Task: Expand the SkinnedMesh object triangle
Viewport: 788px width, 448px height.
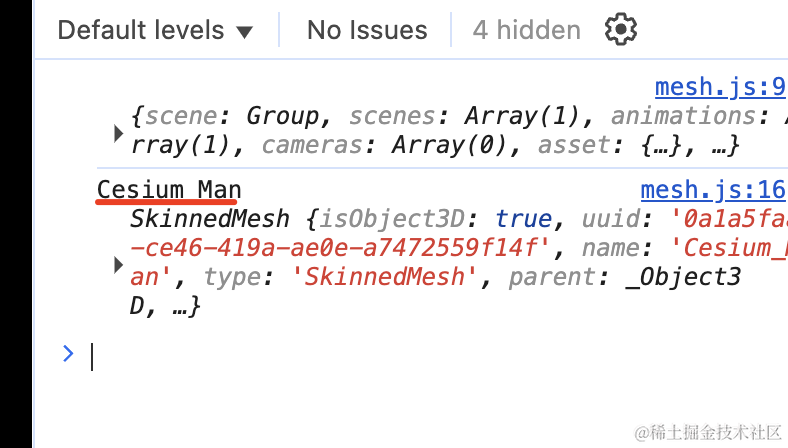Action: point(119,265)
